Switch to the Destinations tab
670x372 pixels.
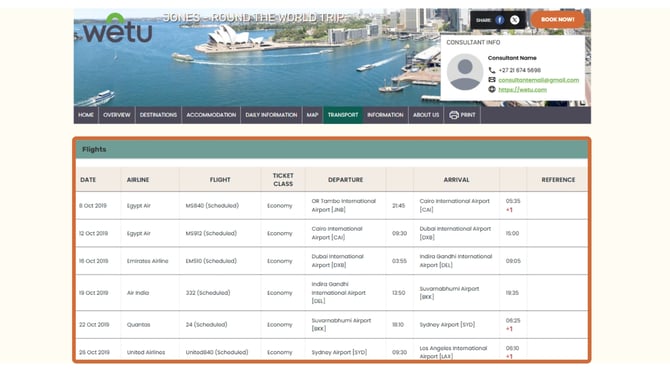[x=158, y=115]
